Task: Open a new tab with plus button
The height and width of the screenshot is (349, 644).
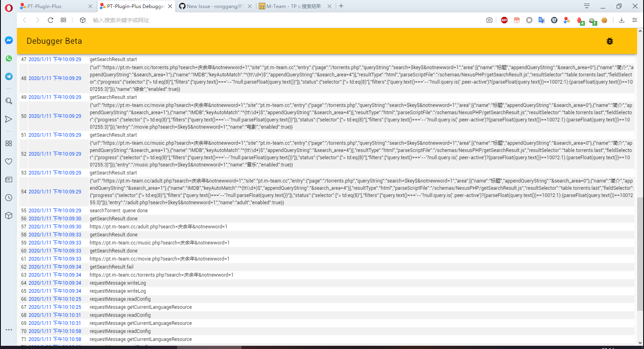Action: [x=341, y=6]
